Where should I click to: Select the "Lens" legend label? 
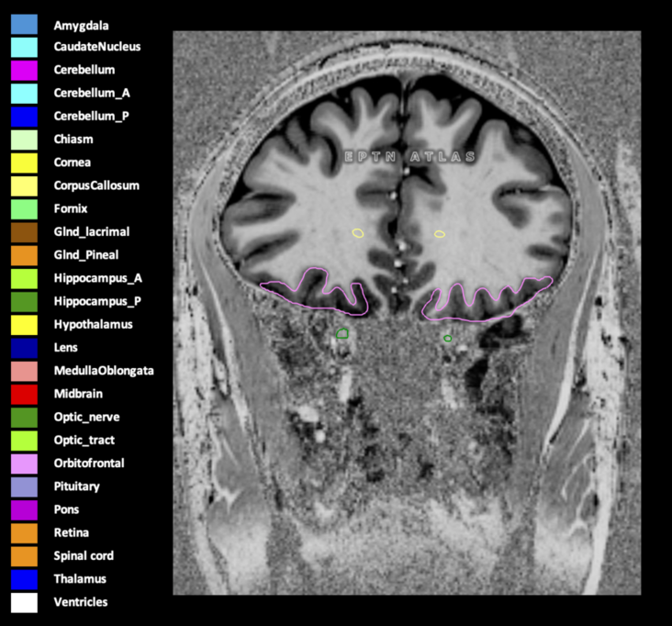65,348
